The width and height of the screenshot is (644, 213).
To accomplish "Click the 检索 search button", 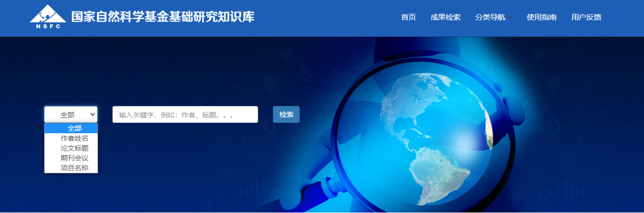I will click(x=286, y=114).
